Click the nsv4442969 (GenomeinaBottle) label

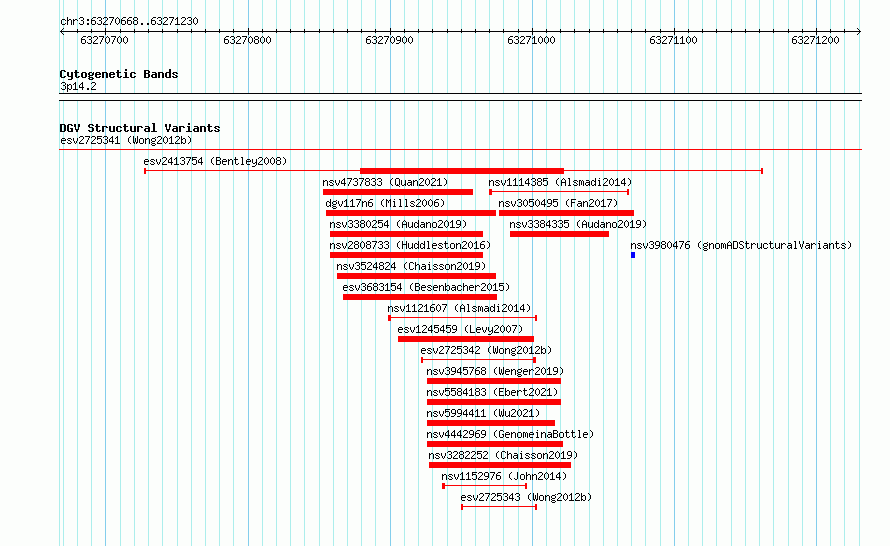pos(510,434)
